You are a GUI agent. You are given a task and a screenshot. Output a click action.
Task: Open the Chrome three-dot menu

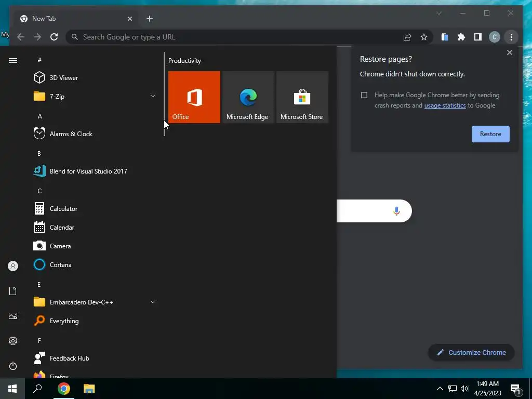[x=511, y=37]
